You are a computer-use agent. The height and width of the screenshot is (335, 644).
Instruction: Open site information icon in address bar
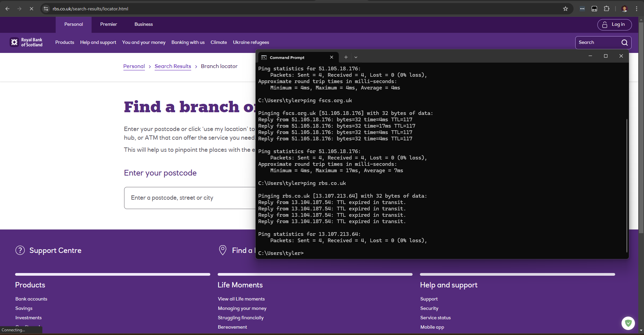[x=46, y=9]
